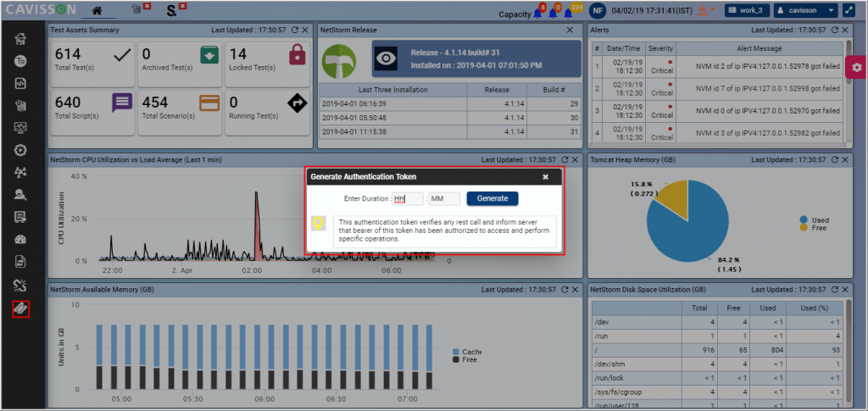The height and width of the screenshot is (411, 868).
Task: Open the TR test run sidebar icon
Action: pos(20,61)
